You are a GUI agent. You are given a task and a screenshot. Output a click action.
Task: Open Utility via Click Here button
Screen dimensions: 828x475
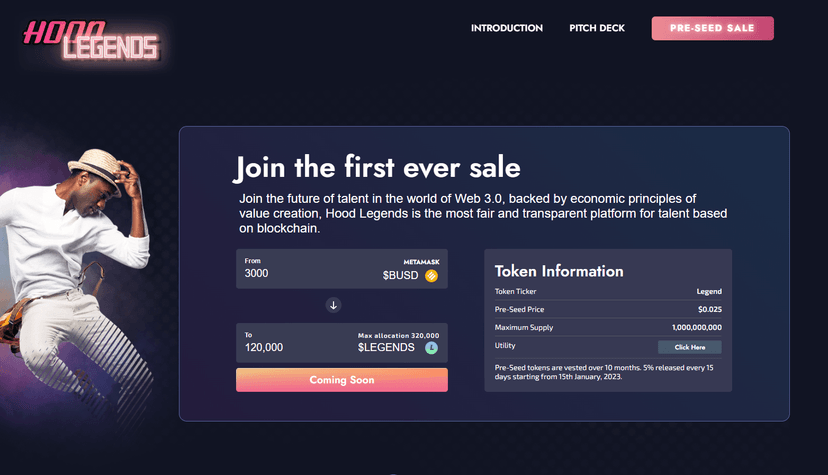tap(690, 347)
